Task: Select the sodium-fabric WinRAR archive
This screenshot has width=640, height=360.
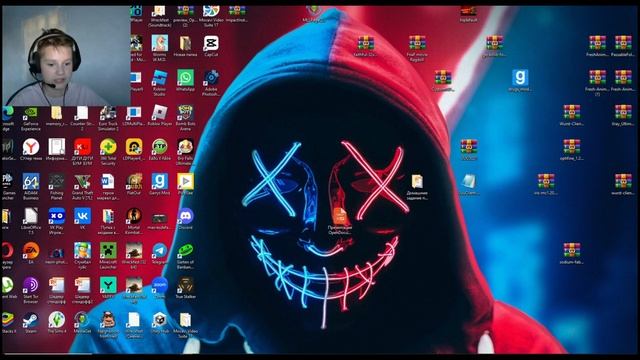Action: tap(571, 251)
